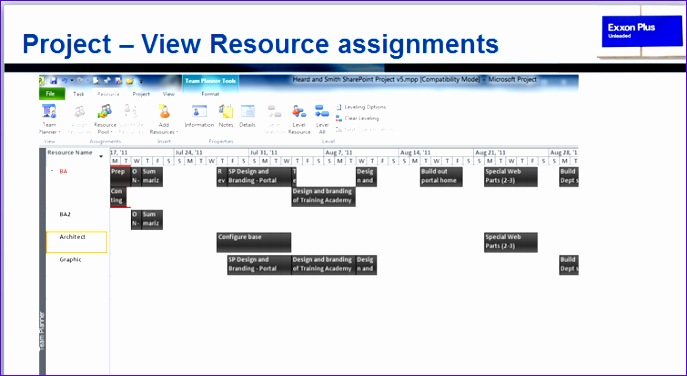Open quick access toolbar customize arrow
Image resolution: width=687 pixels, height=376 pixels.
point(141,82)
